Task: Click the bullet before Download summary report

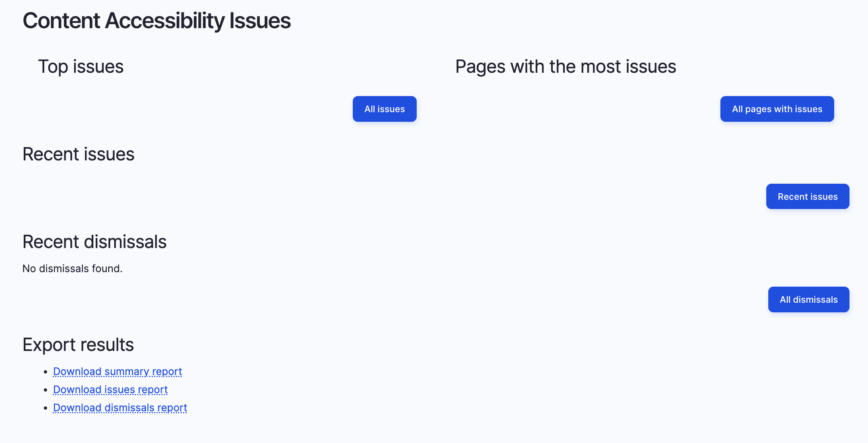Action: click(x=45, y=372)
